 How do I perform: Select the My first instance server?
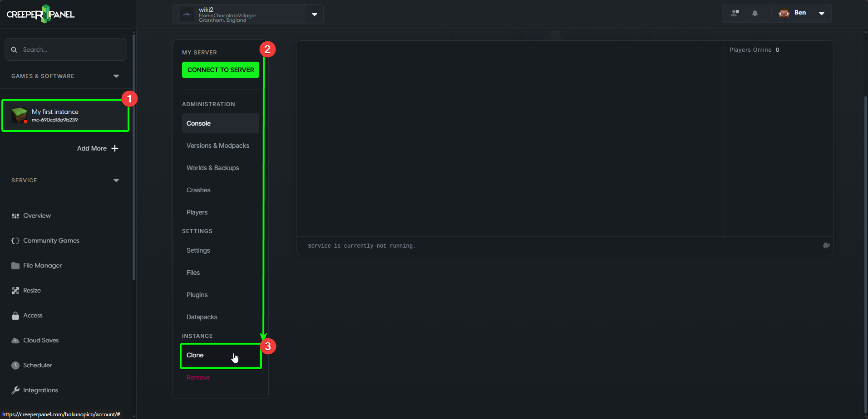click(x=65, y=115)
